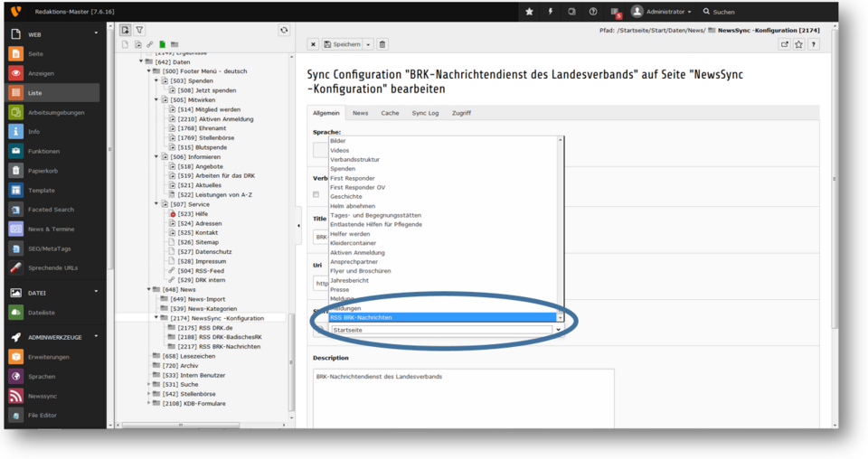
Task: Open record in new window icon
Action: coord(784,44)
